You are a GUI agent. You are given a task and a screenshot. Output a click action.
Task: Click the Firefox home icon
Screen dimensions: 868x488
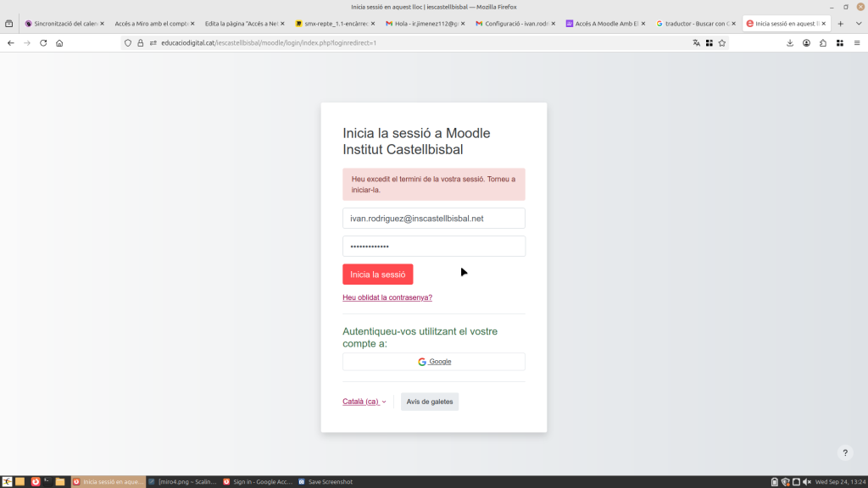(x=59, y=42)
